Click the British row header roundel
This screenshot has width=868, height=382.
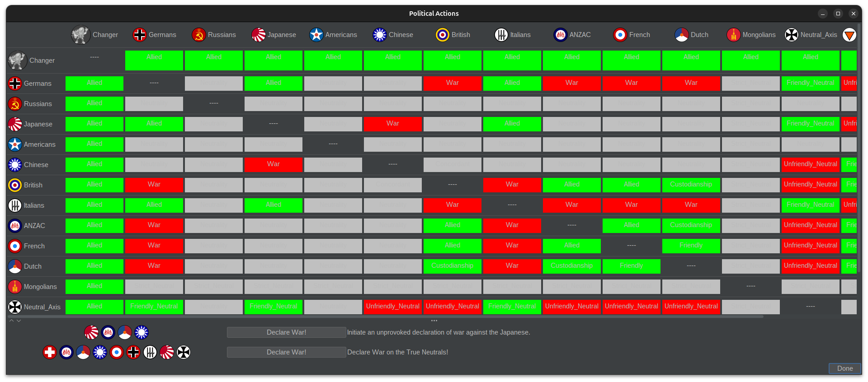[x=15, y=185]
